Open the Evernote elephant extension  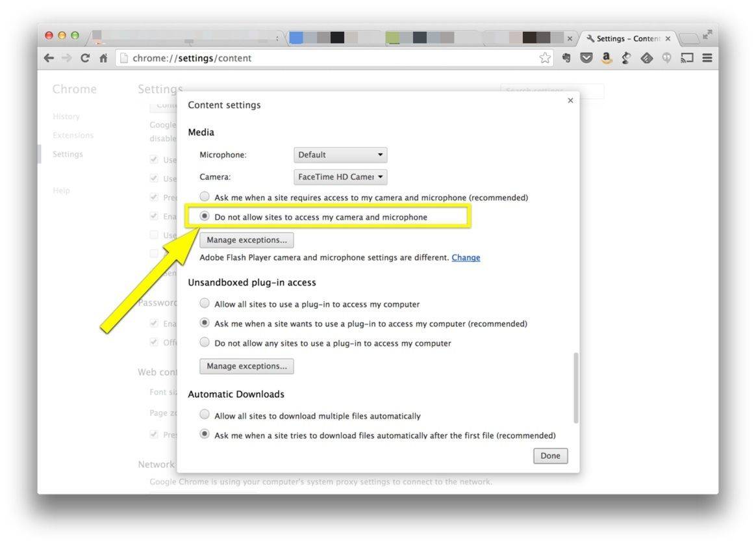click(566, 58)
